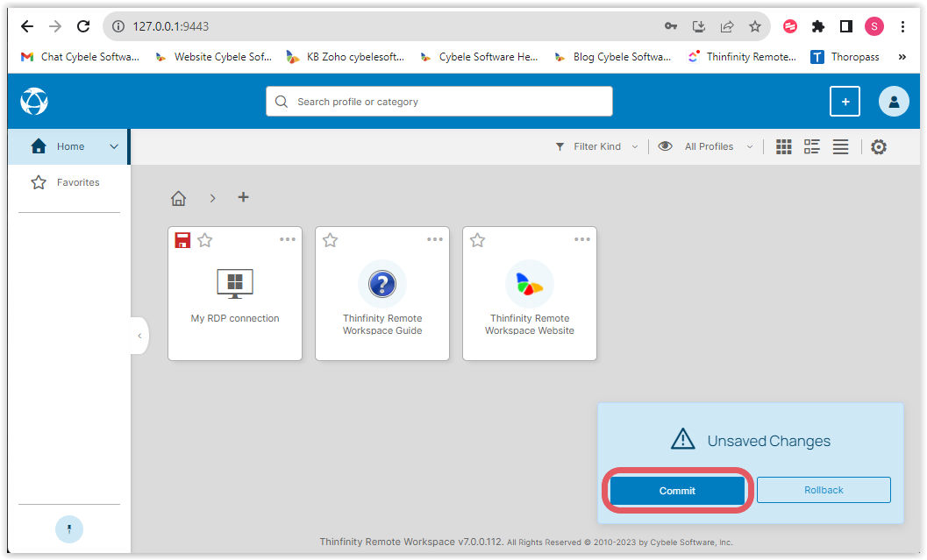Click the Thinfinity logo in header

[34, 101]
